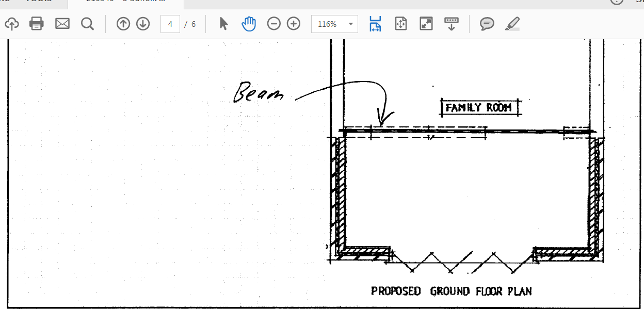This screenshot has width=644, height=309.
Task: Go to previous page with the up arrow
Action: 123,24
